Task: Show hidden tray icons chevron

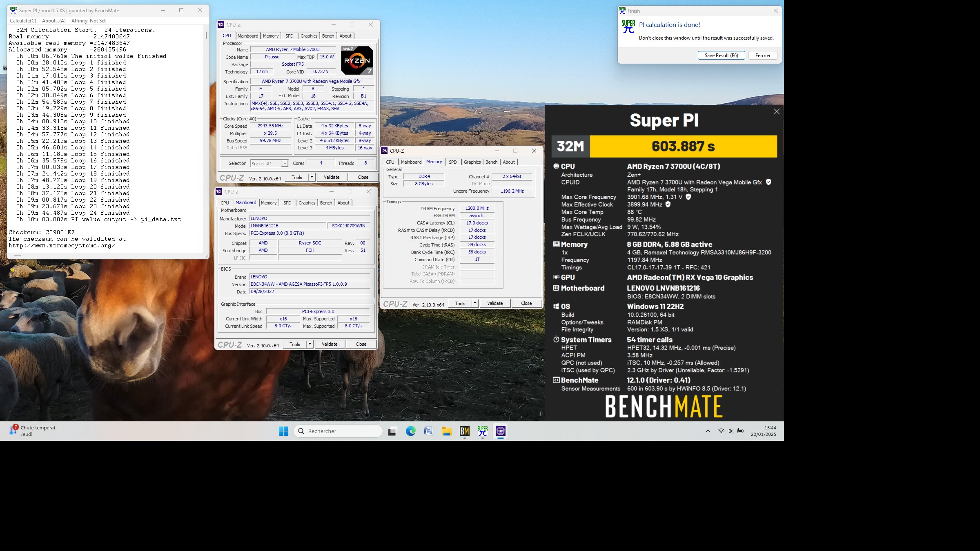Action: point(708,431)
